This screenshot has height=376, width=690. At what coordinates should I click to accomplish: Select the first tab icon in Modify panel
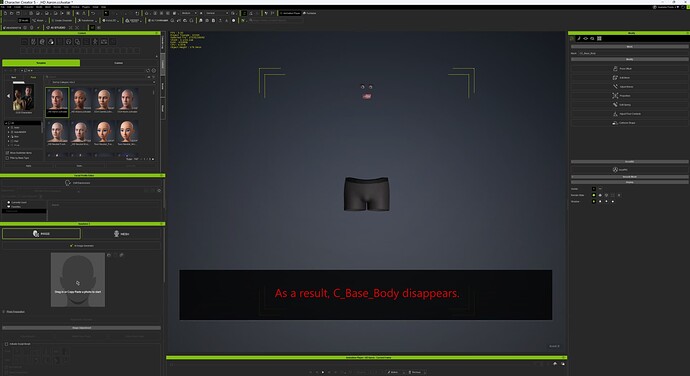pos(572,39)
